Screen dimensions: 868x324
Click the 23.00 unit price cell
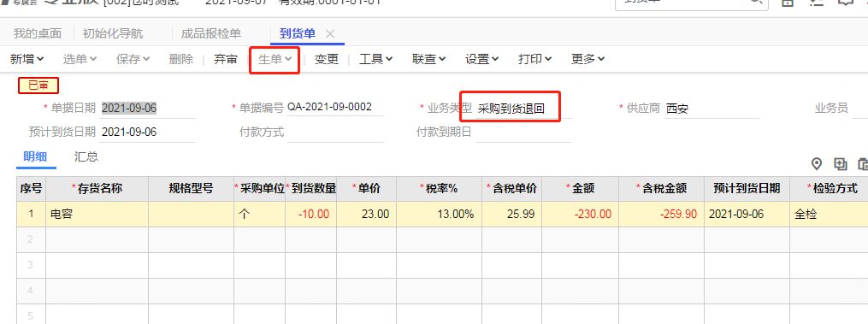366,214
